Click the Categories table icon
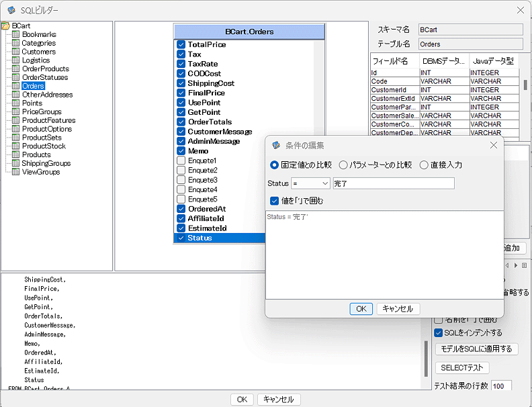This screenshot has width=532, height=407. (15, 43)
